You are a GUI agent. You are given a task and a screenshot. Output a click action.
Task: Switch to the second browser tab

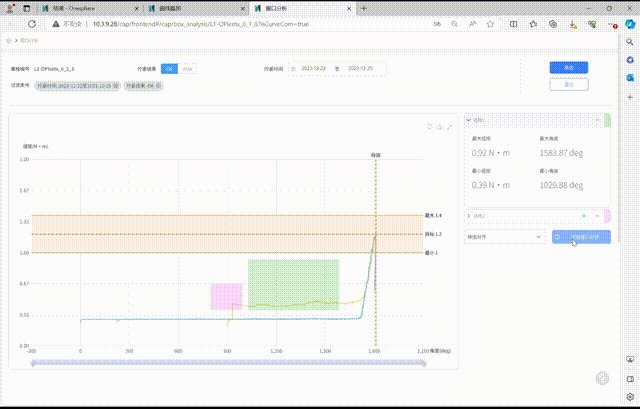(197, 8)
